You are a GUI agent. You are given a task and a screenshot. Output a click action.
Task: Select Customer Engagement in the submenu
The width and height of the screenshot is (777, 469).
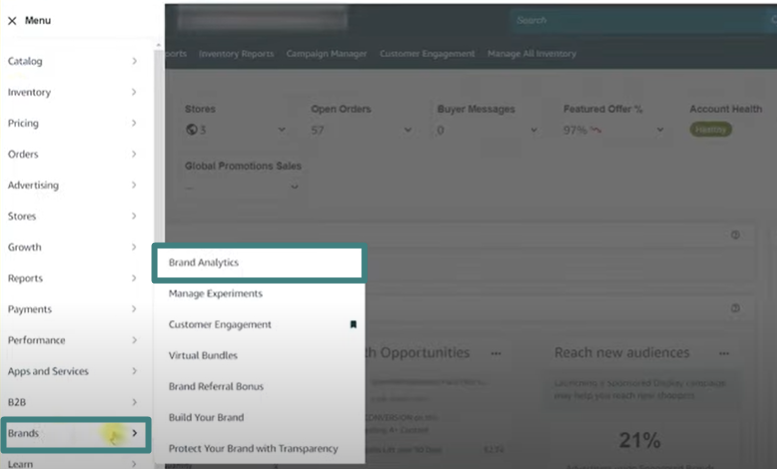220,325
